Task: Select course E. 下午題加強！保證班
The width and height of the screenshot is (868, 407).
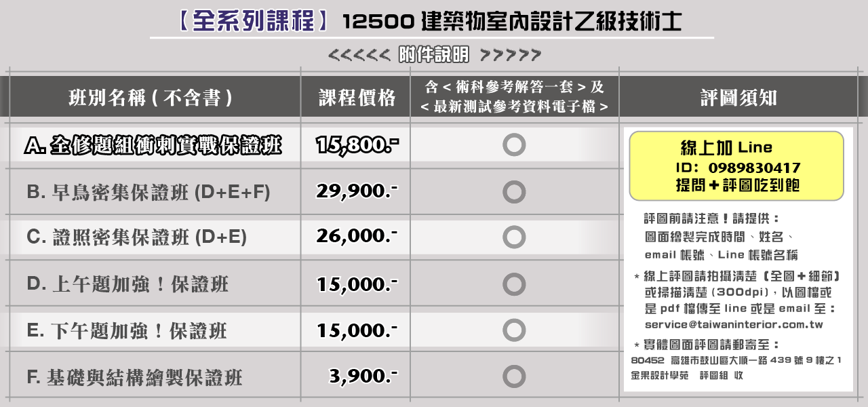Action: [x=127, y=330]
